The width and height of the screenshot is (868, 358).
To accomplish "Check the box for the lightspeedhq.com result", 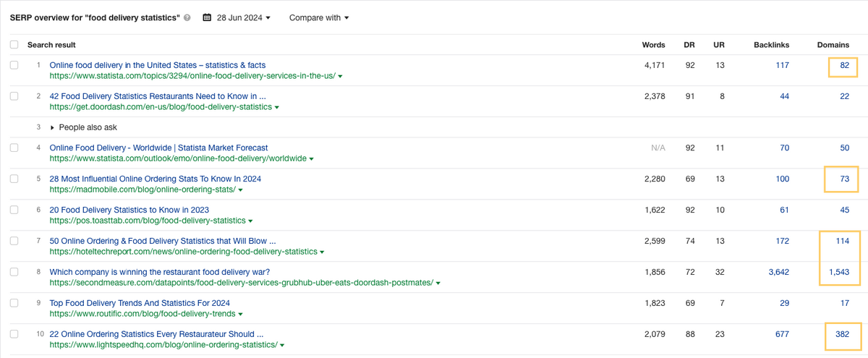I will coord(14,334).
